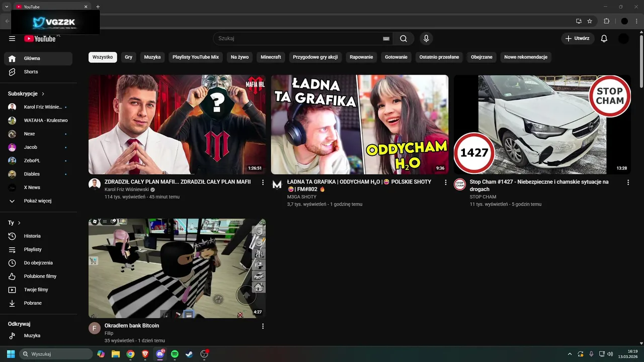
Task: Select the Minecraft chip
Action: pyautogui.click(x=271, y=57)
